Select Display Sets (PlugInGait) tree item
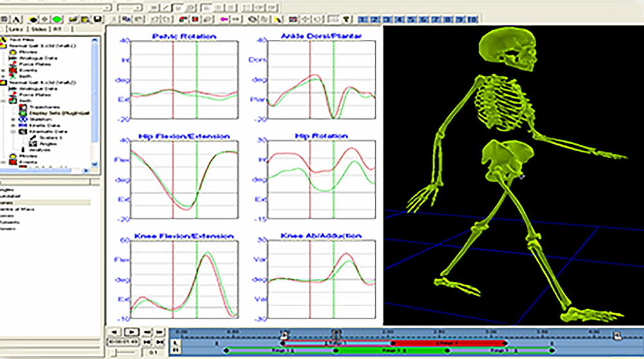This screenshot has height=359, width=644. (x=45, y=113)
